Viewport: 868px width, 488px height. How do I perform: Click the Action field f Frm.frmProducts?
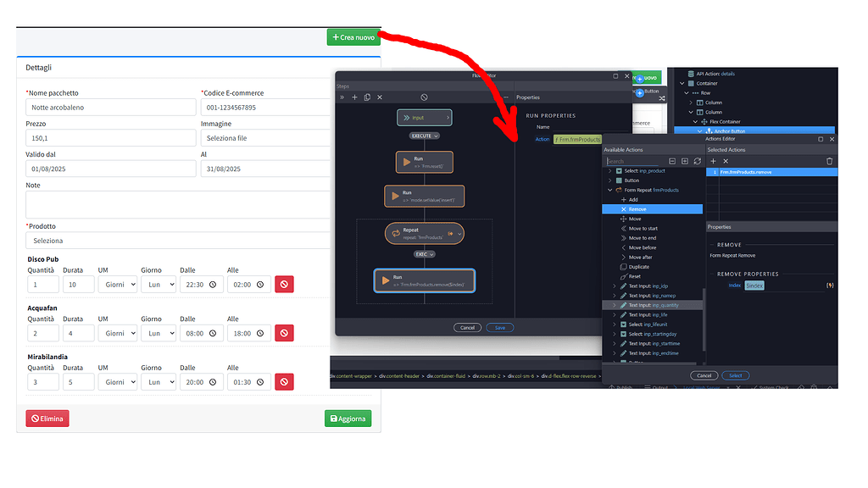577,140
